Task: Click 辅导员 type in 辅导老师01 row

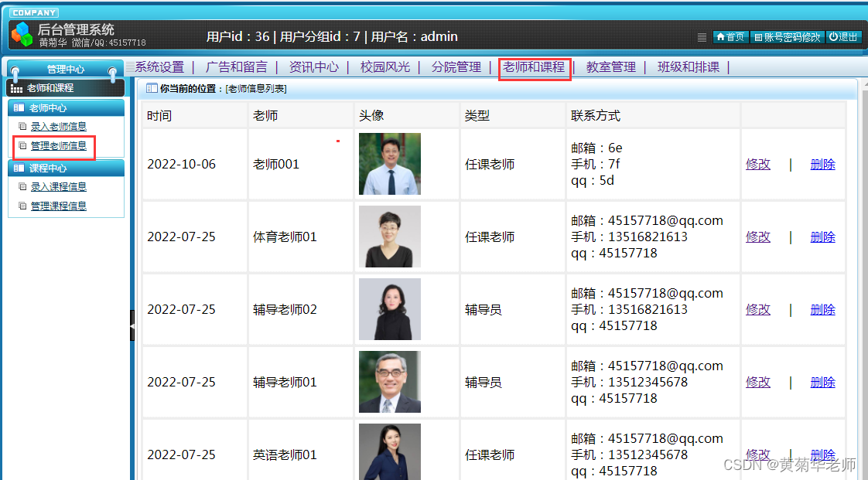Action: coord(484,382)
